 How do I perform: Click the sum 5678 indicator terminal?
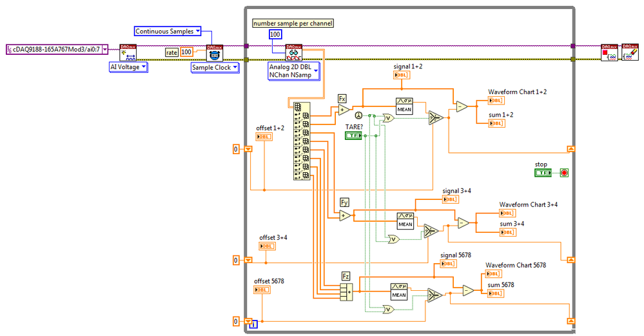point(495,293)
